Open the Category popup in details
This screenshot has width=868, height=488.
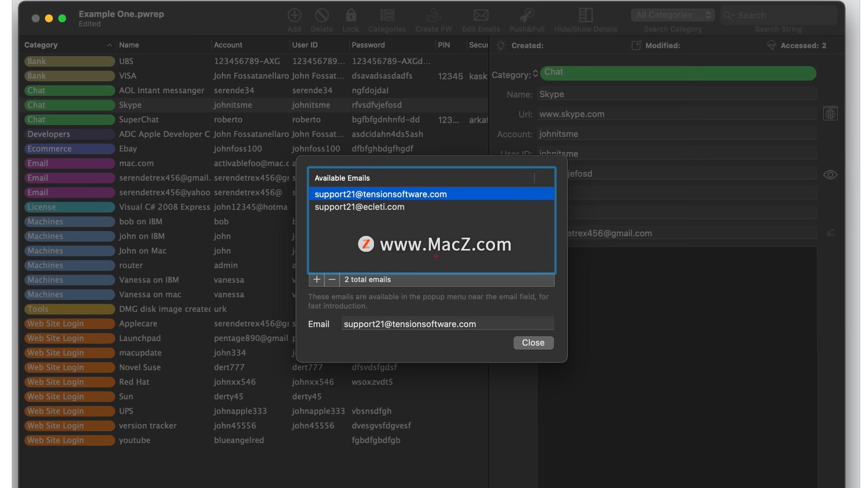tap(535, 74)
